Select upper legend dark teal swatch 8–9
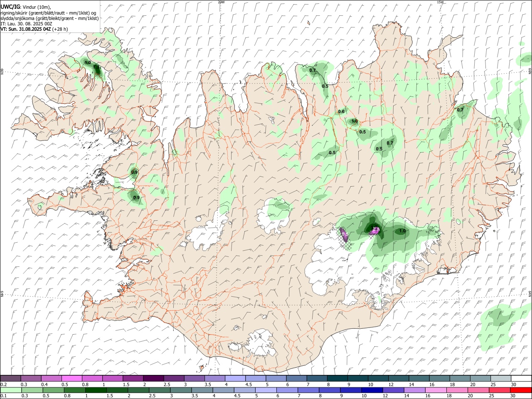532x399 pixels. click(337, 378)
